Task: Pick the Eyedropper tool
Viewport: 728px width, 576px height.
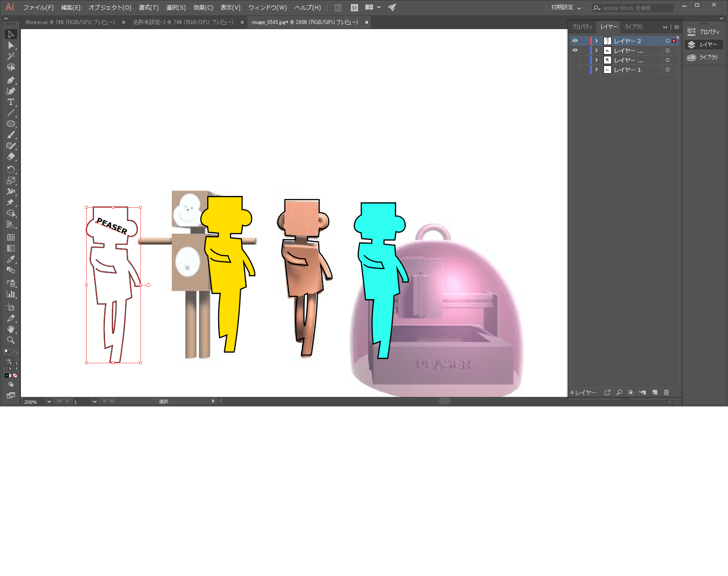Action: 11,260
